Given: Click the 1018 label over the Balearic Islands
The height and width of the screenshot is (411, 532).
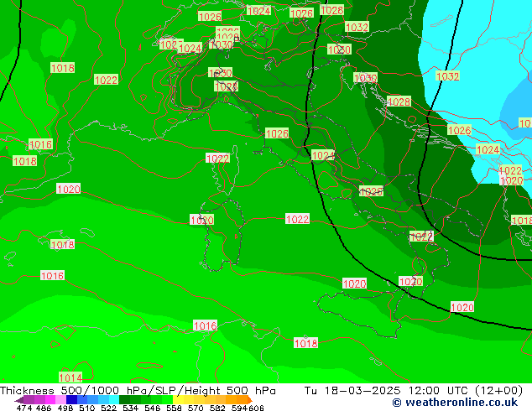Looking at the screenshot, I should (x=62, y=244).
